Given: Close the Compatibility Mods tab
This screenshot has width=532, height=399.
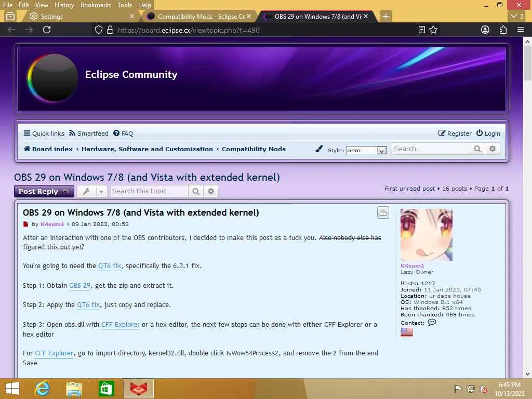Looking at the screenshot, I should tap(249, 16).
